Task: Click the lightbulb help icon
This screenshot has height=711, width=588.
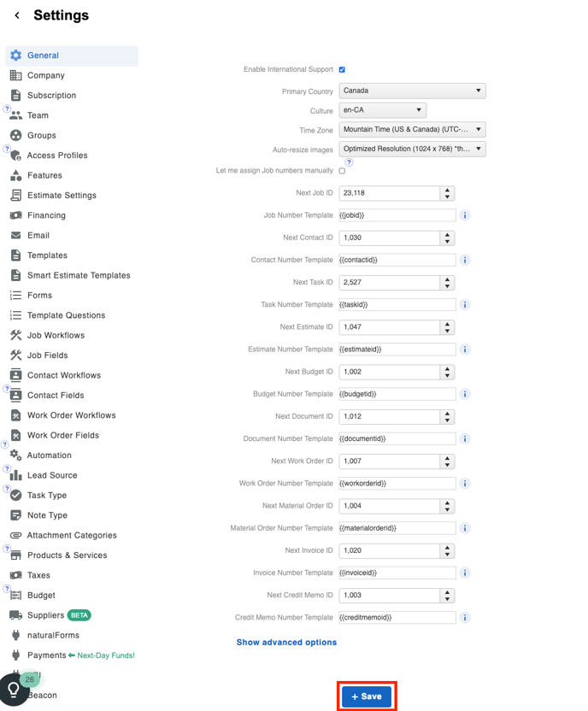Action: pos(14,689)
